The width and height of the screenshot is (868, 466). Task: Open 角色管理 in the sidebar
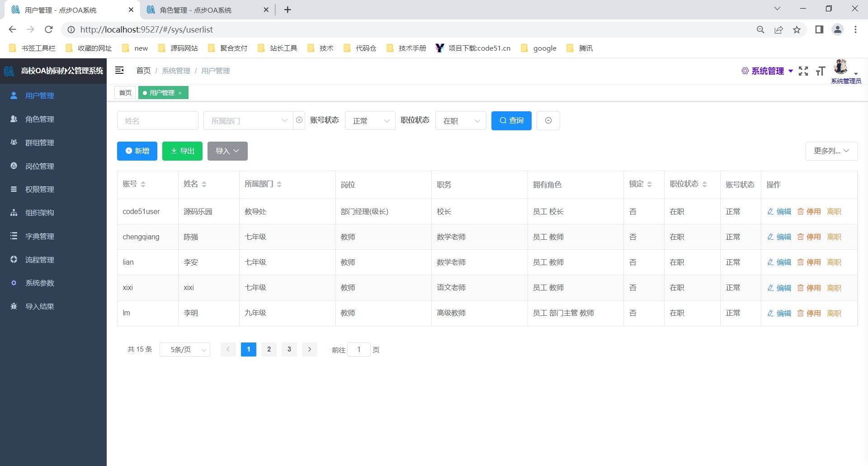tap(53, 119)
